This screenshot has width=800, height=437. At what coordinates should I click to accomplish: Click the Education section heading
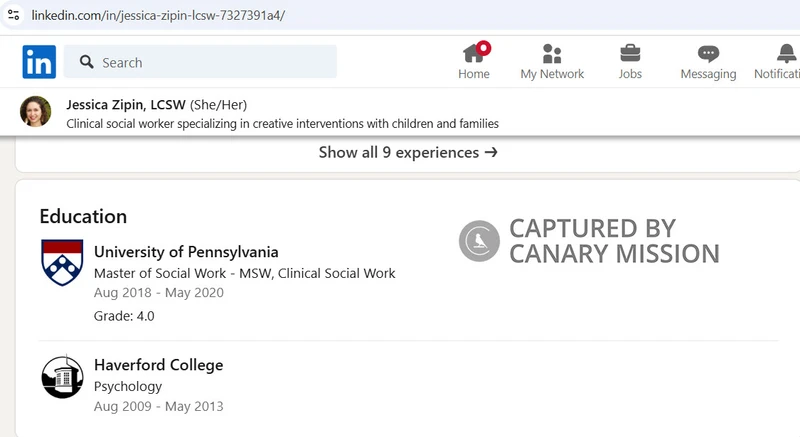click(x=83, y=217)
